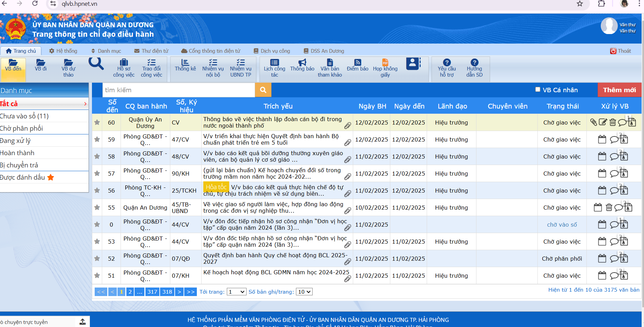Switch to DSS An Dương tab

pyautogui.click(x=324, y=51)
